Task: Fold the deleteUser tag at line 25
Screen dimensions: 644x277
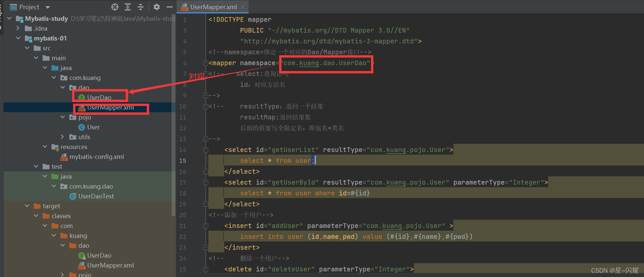Action: 206,269
